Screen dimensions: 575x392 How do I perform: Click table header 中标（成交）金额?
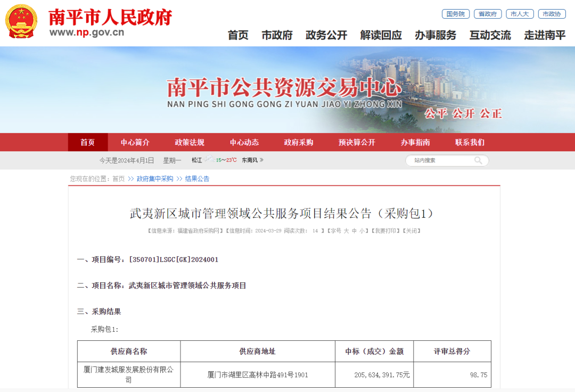(374, 352)
